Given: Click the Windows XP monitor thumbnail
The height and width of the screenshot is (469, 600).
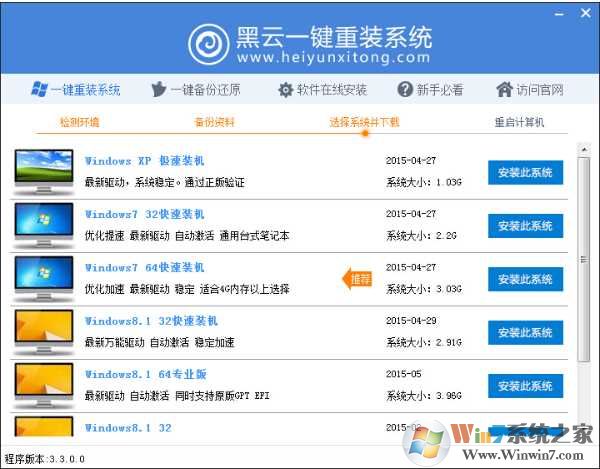Looking at the screenshot, I should pos(44,172).
